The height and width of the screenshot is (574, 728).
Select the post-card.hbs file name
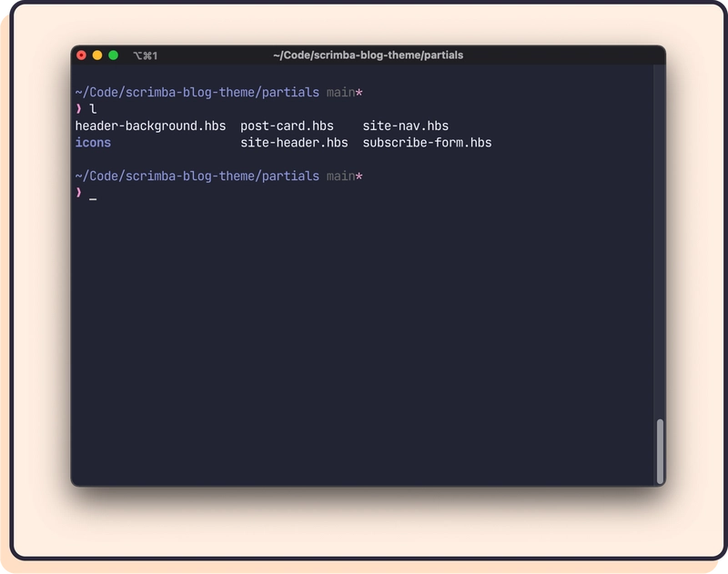click(287, 126)
